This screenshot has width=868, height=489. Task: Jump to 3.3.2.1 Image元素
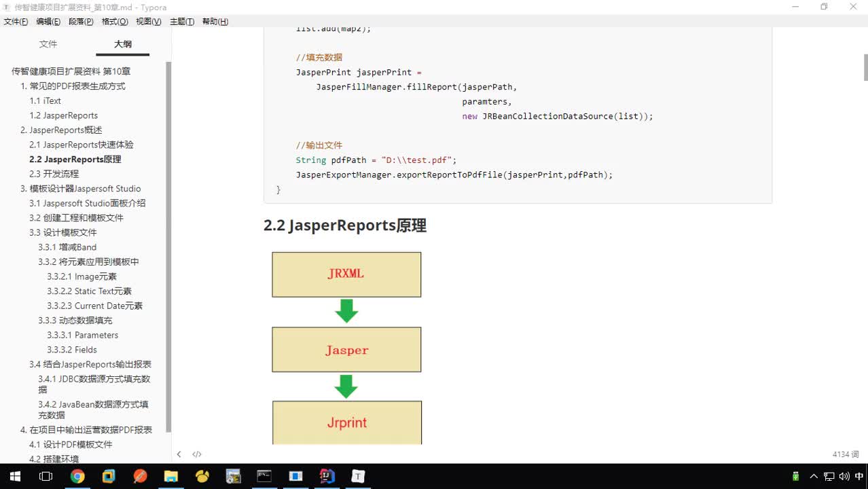coord(82,276)
